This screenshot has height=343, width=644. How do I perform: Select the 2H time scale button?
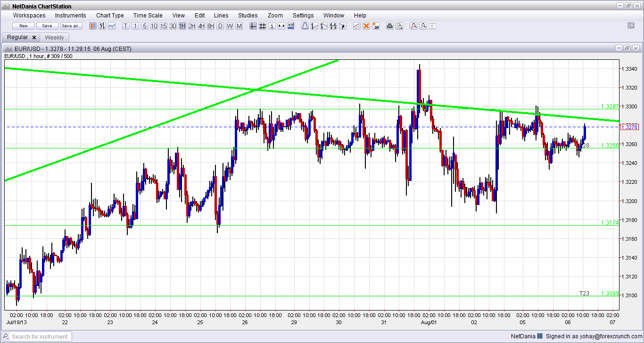(192, 26)
